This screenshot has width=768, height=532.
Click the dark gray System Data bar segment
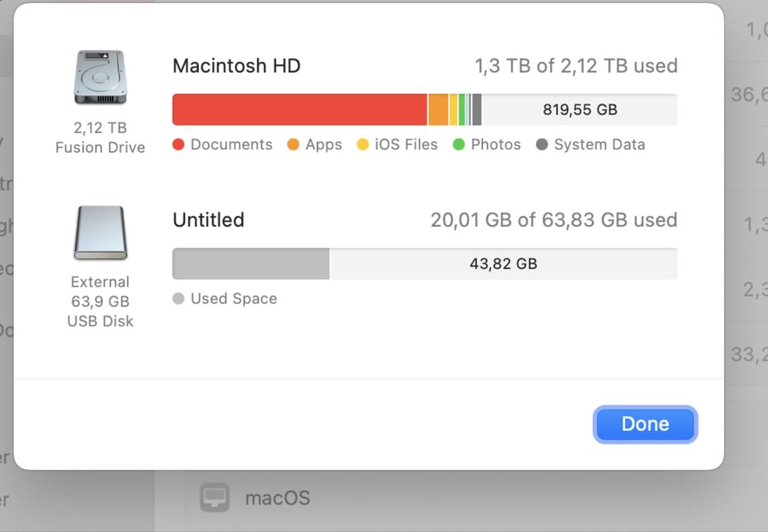point(477,110)
